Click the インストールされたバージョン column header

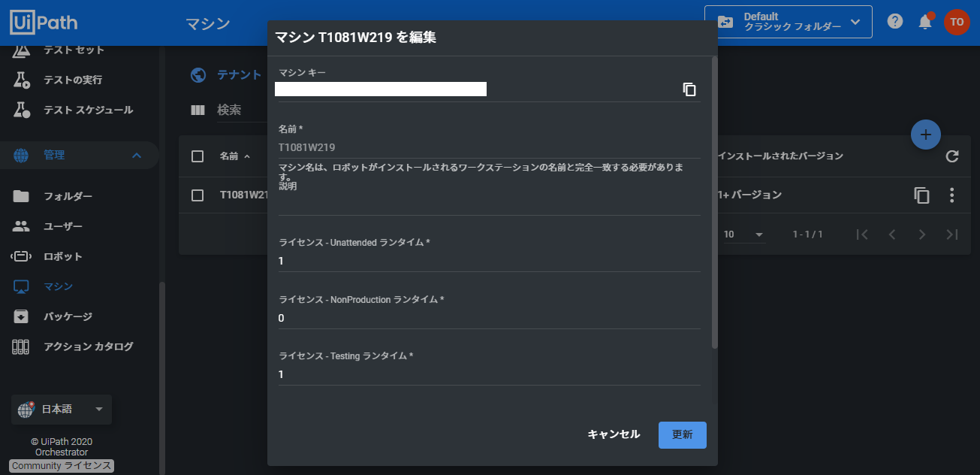point(780,156)
